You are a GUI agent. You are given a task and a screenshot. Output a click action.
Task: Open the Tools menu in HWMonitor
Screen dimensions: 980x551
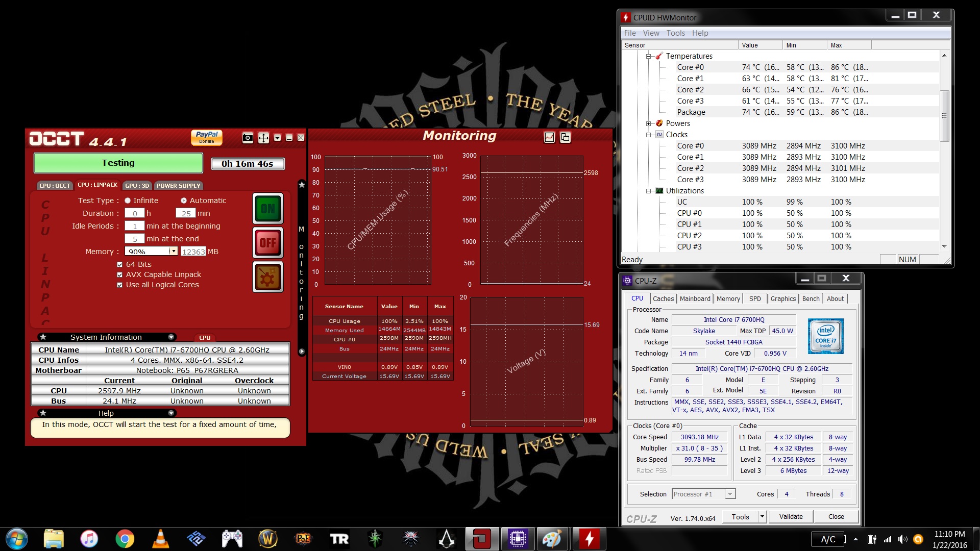[675, 33]
